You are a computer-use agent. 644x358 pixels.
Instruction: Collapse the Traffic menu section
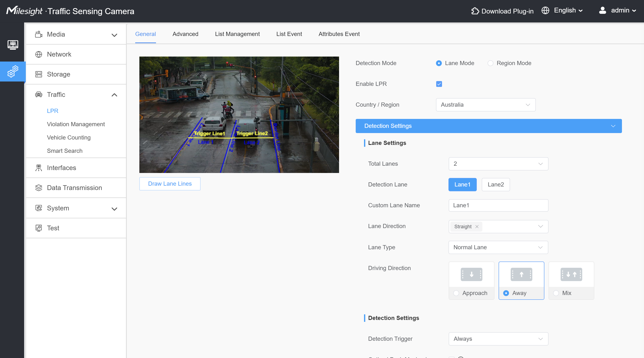(114, 95)
